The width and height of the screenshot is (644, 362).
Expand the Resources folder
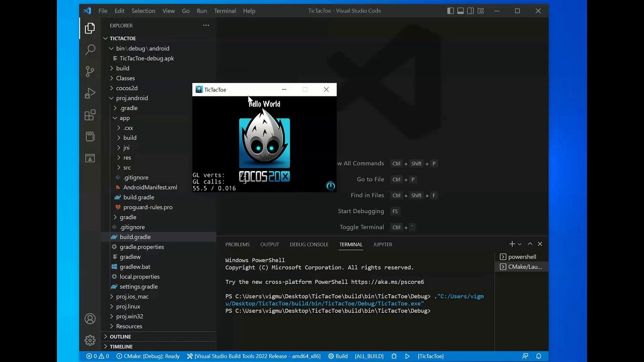(158, 326)
